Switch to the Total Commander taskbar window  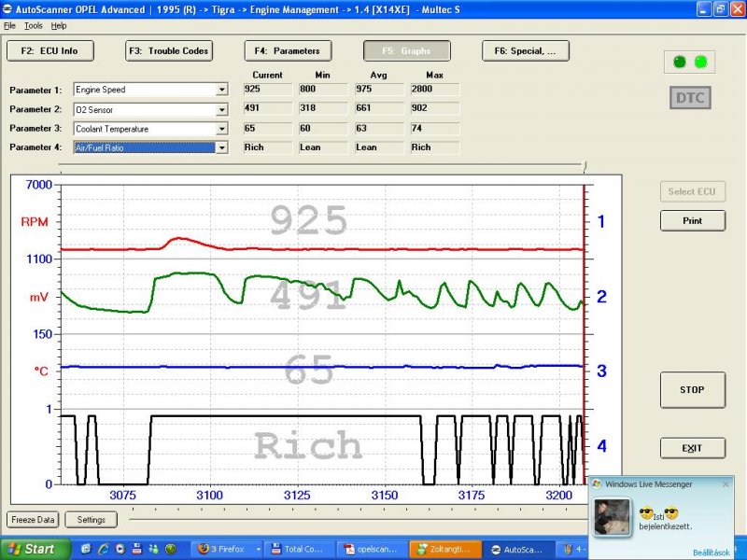coord(299,549)
